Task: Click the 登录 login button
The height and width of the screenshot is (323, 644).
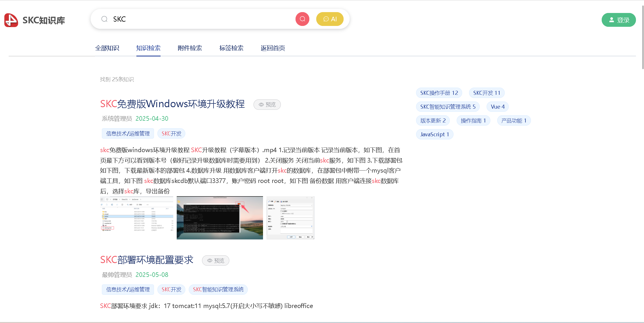Action: [x=618, y=20]
